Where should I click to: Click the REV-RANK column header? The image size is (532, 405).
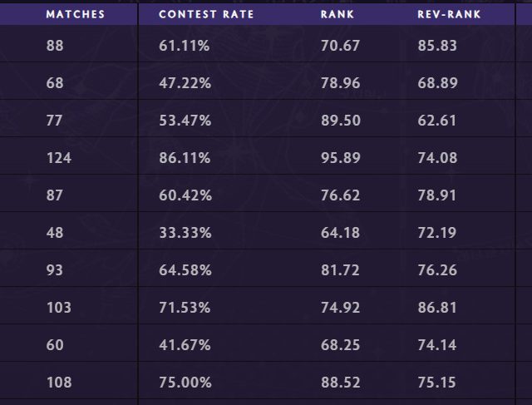click(449, 14)
